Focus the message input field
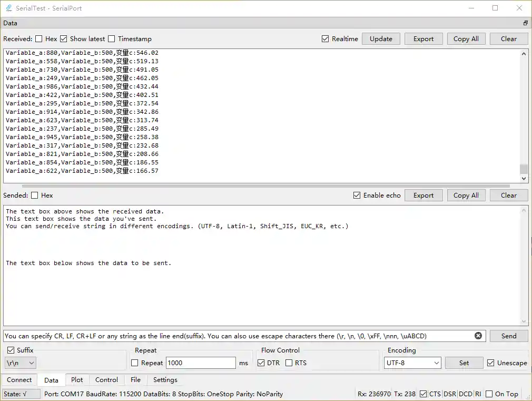 [244, 336]
